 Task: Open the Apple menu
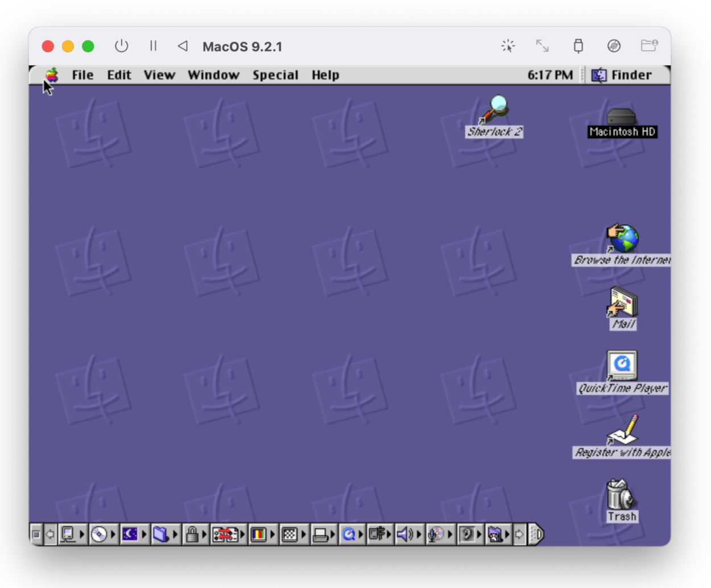(52, 74)
